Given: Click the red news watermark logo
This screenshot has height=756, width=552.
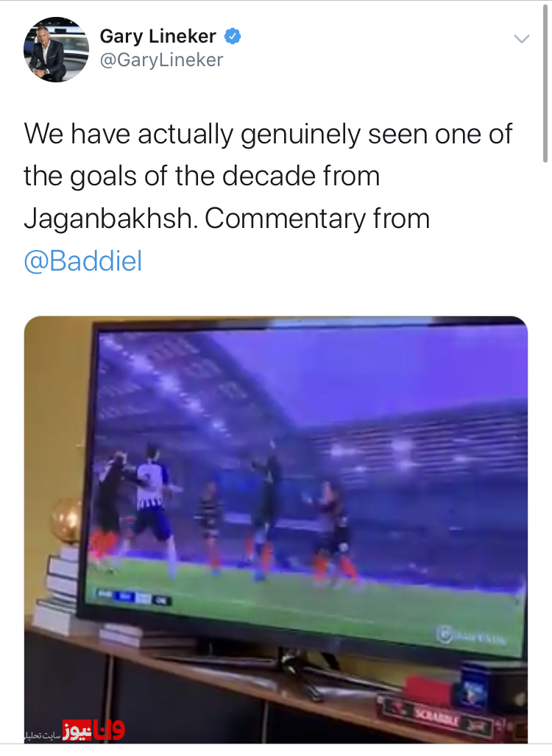Looking at the screenshot, I should coord(93,730).
